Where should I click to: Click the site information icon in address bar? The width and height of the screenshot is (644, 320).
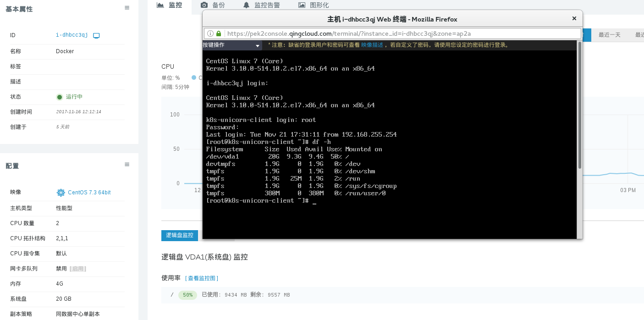[210, 33]
